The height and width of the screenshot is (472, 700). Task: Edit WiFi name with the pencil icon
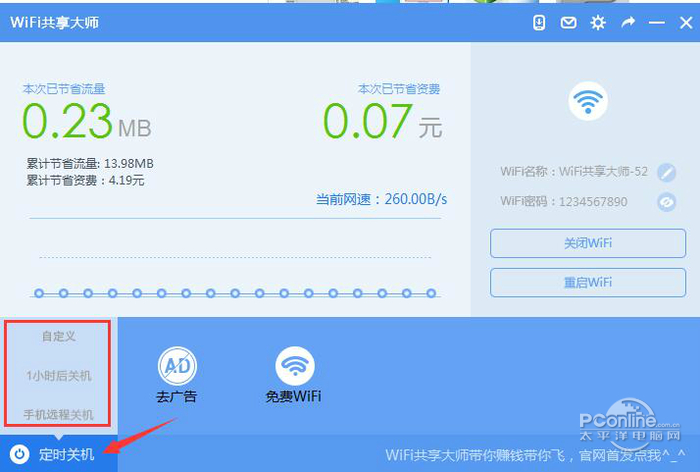pos(667,172)
